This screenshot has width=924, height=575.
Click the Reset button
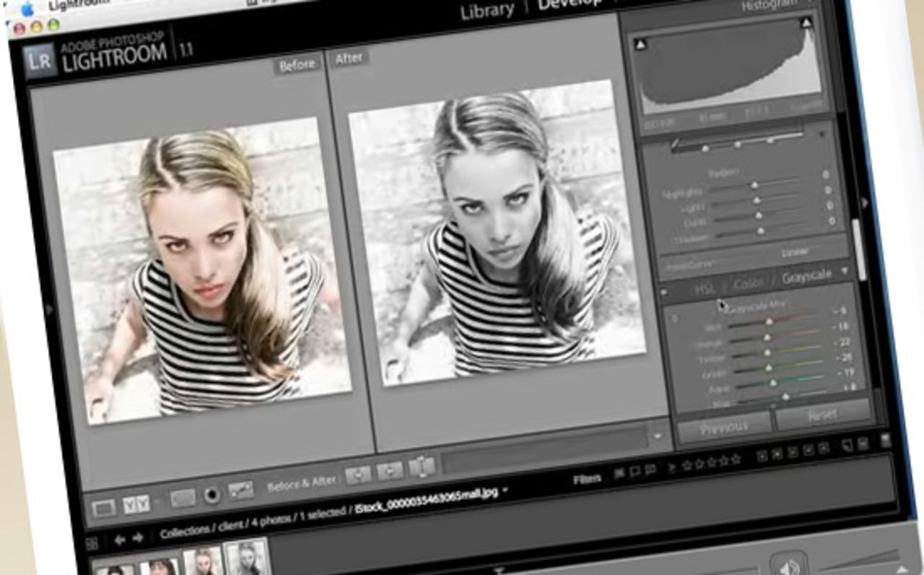click(823, 415)
